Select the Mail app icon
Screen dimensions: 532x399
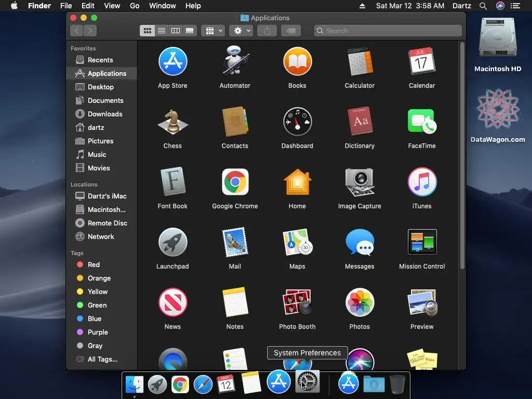click(235, 242)
